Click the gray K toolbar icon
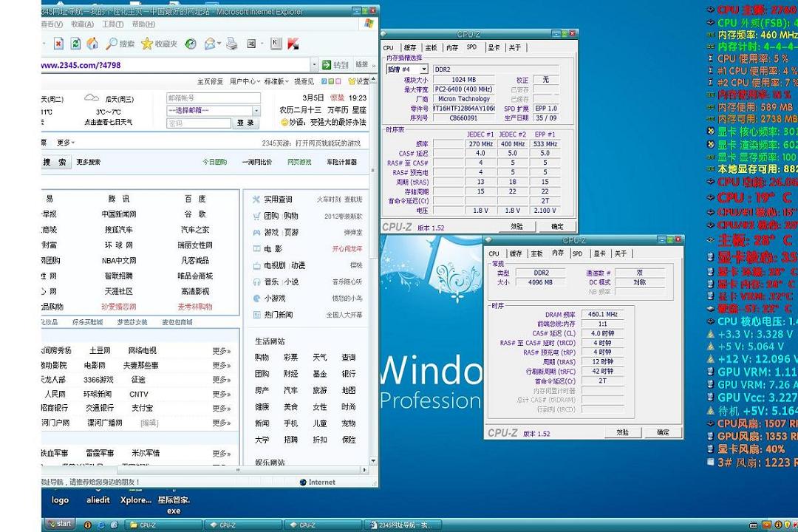The image size is (798, 532). tap(276, 44)
